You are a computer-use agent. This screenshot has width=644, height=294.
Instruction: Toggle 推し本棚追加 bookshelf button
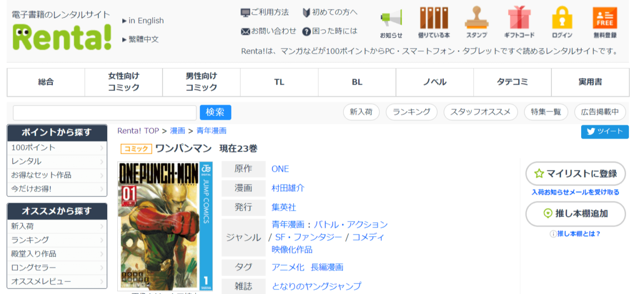coord(576,214)
